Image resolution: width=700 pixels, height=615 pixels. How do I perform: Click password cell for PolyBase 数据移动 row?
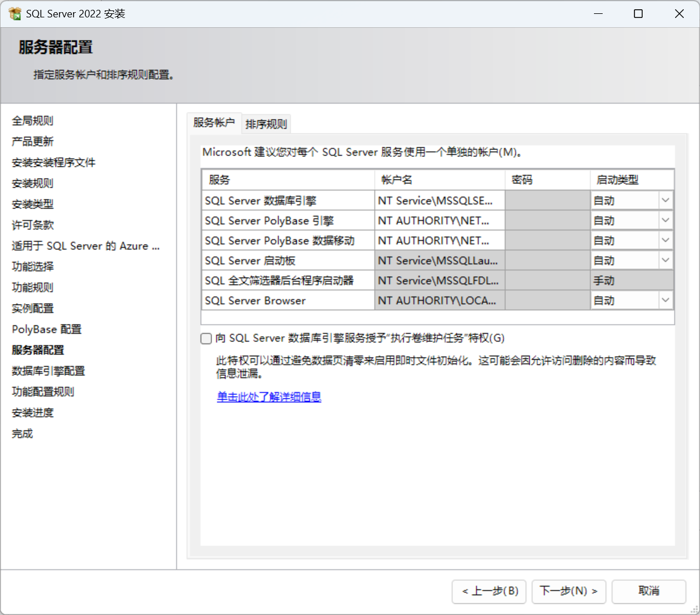(x=548, y=240)
